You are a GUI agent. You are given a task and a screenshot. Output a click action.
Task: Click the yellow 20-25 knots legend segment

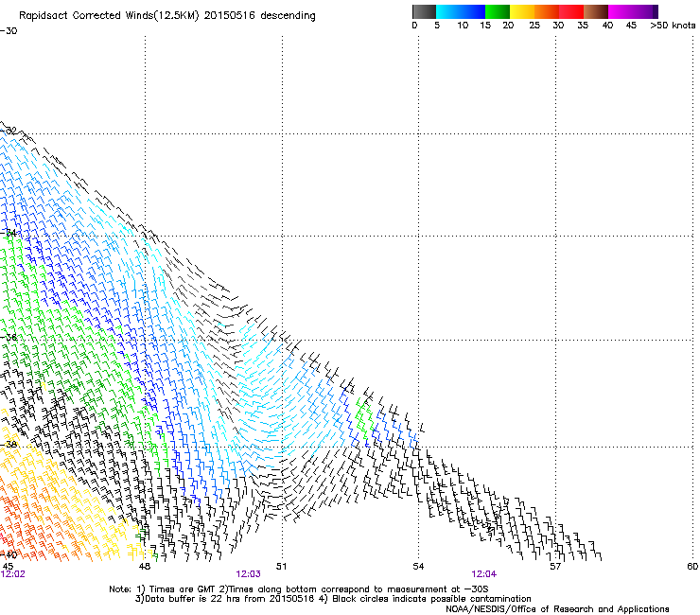click(522, 11)
